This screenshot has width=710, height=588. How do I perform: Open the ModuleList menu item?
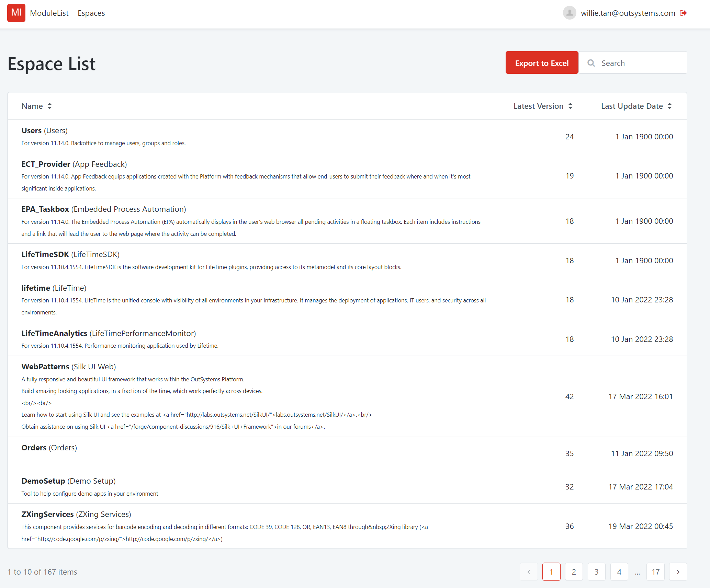[49, 13]
